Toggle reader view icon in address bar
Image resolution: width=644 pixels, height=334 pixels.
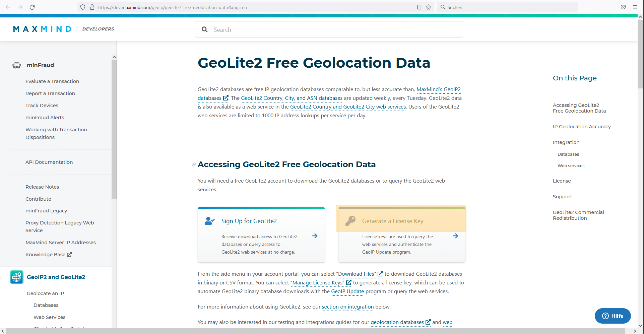pos(419,7)
